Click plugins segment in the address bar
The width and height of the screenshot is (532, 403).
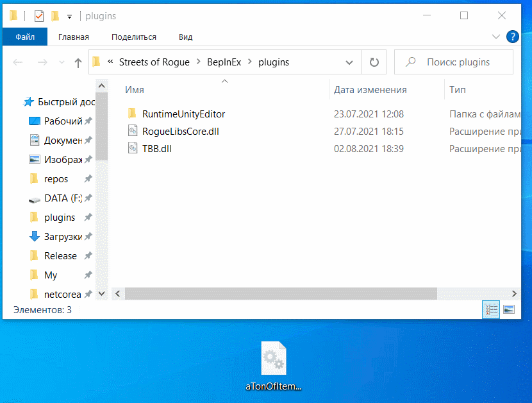pyautogui.click(x=274, y=62)
